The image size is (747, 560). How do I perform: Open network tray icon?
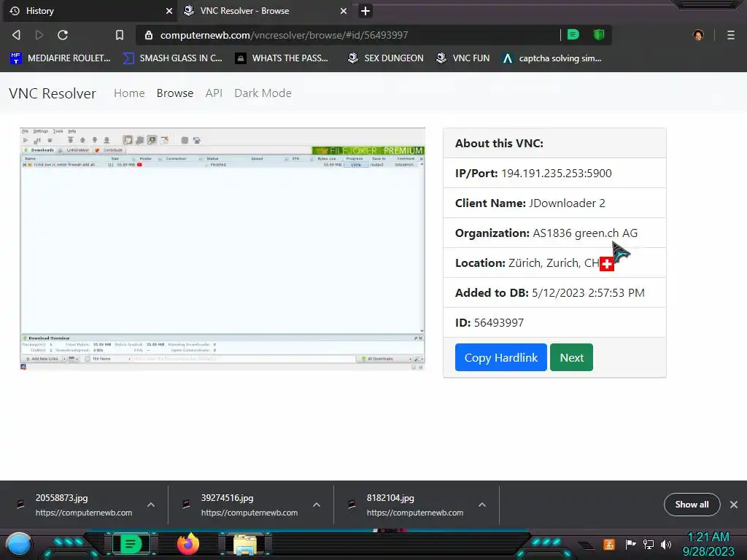point(649,544)
